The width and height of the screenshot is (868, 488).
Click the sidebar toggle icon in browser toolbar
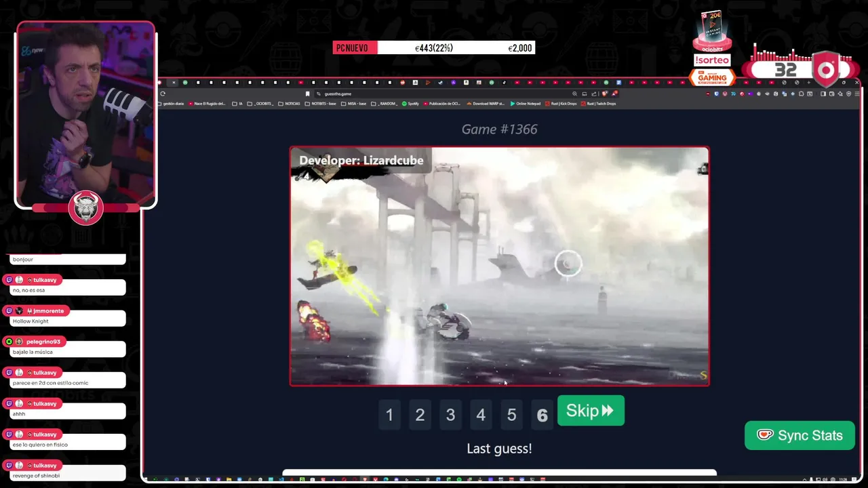(x=823, y=94)
